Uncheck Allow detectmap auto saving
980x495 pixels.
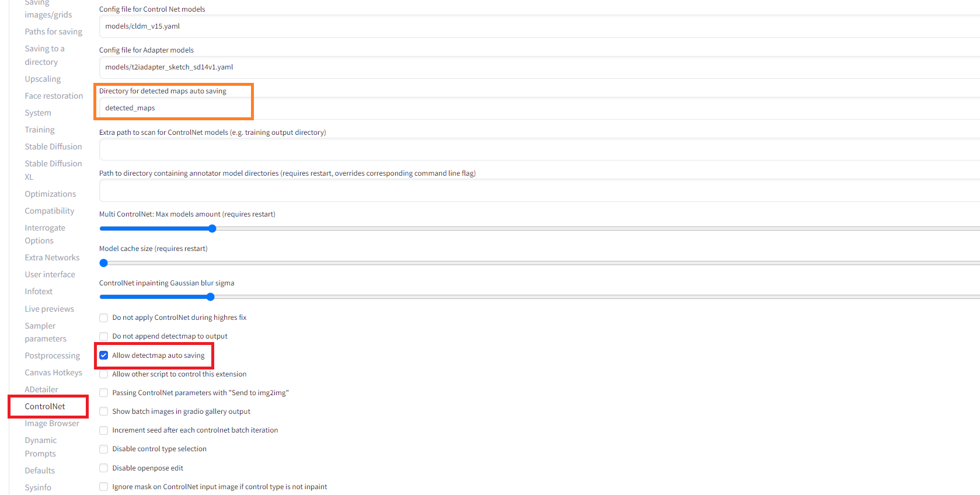104,355
